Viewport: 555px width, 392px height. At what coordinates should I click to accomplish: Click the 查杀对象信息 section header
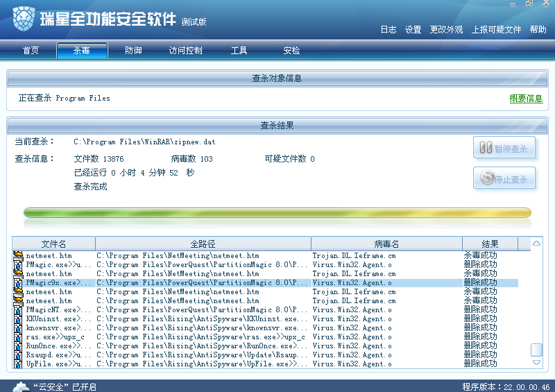tap(277, 78)
